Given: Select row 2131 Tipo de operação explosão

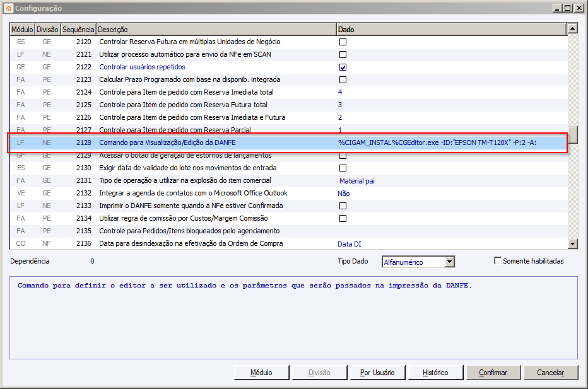Looking at the screenshot, I should click(288, 181).
